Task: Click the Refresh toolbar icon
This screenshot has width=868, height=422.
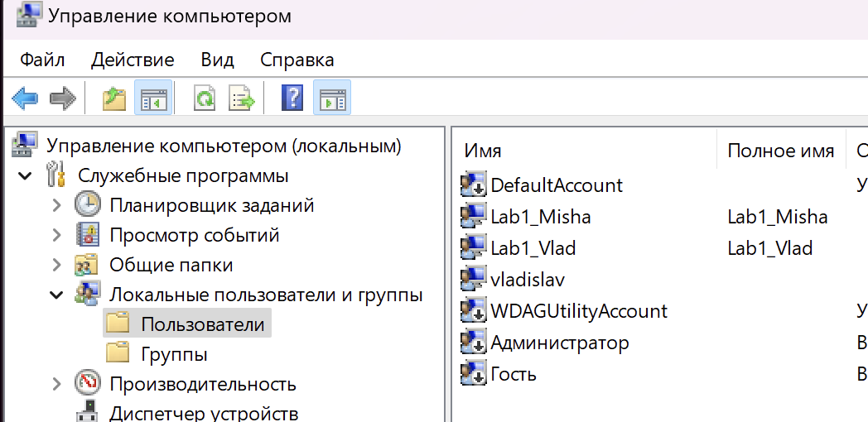Action: point(204,100)
